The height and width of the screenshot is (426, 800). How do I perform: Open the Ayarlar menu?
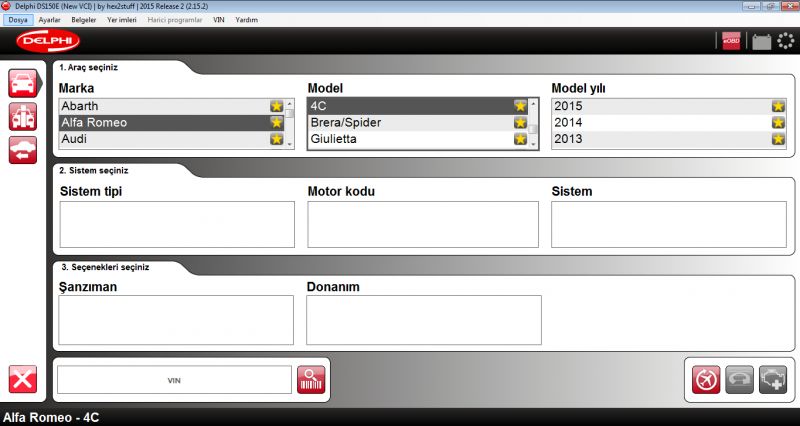coord(49,20)
